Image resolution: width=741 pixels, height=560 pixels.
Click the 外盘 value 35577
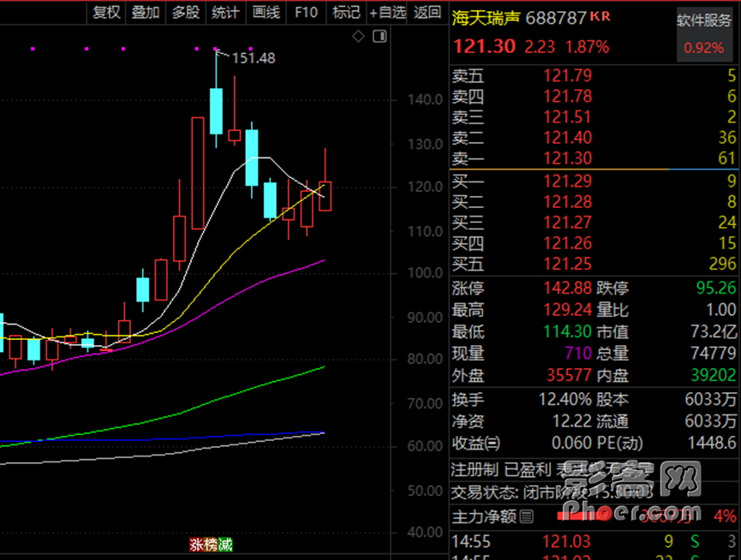coord(569,375)
